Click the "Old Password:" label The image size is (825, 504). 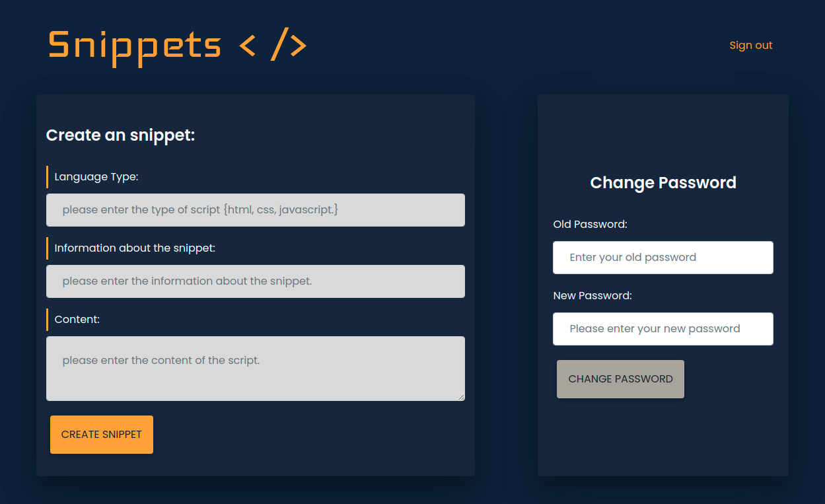pyautogui.click(x=591, y=225)
